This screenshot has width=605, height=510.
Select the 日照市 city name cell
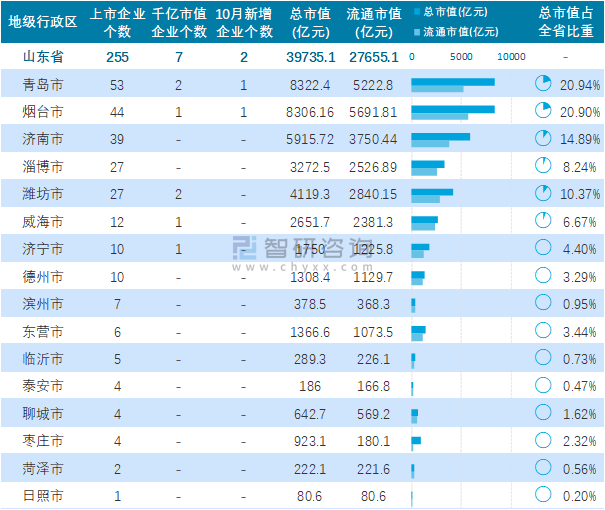pyautogui.click(x=42, y=495)
